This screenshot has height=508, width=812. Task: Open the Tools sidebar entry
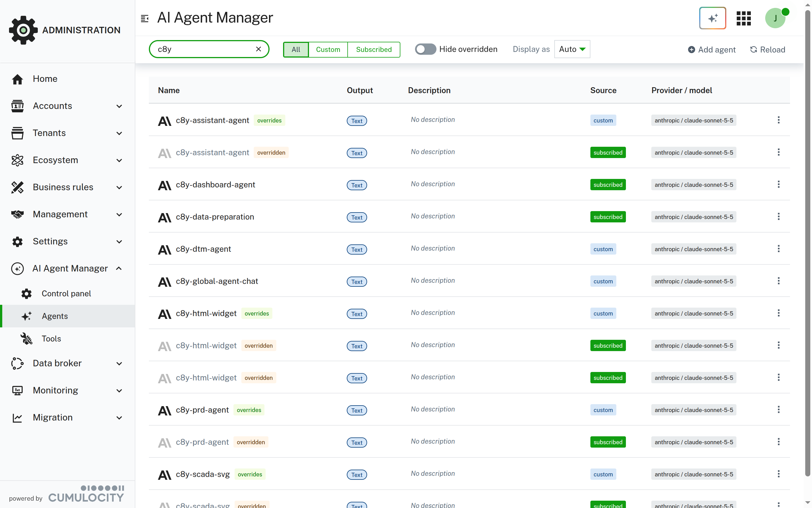point(67,339)
